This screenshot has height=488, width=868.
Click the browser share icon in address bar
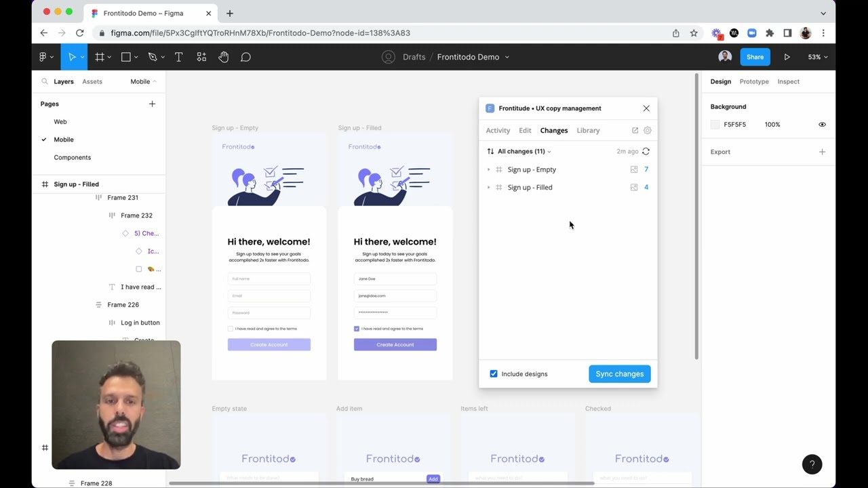click(676, 33)
